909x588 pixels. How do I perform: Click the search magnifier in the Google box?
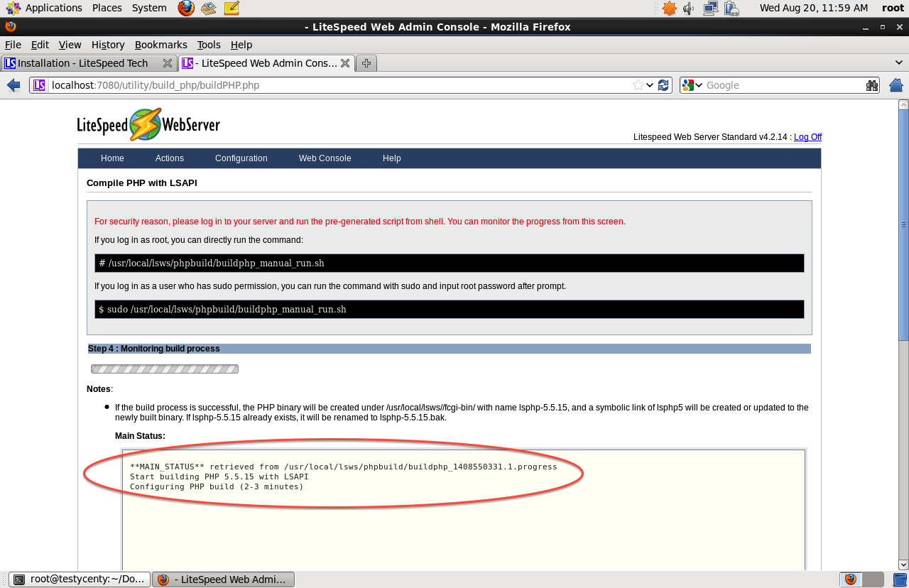[x=872, y=85]
